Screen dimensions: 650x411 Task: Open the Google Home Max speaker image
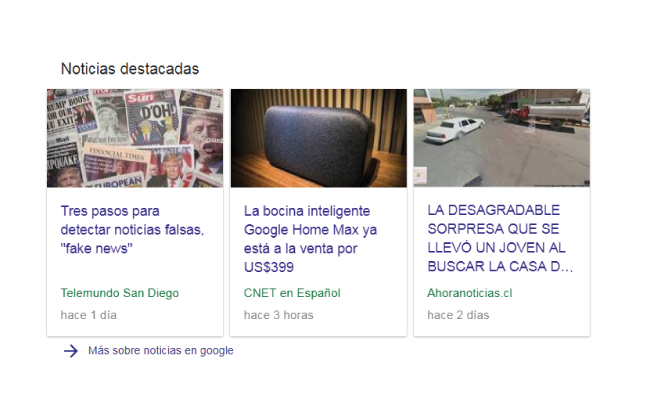(x=319, y=138)
